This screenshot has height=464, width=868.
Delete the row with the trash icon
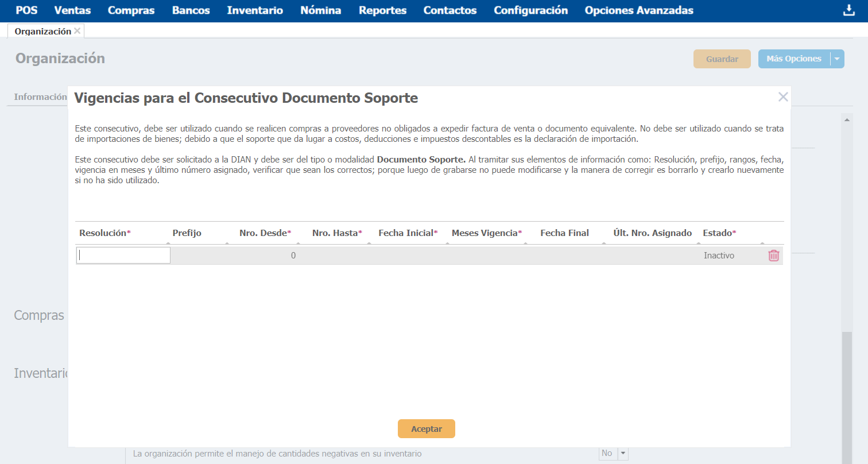tap(773, 256)
